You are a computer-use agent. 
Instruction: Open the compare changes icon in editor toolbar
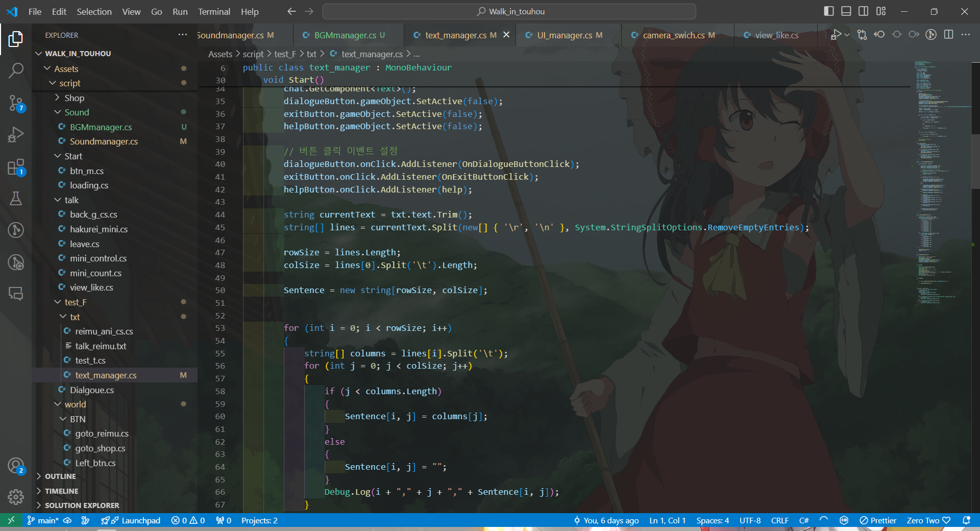tap(862, 35)
